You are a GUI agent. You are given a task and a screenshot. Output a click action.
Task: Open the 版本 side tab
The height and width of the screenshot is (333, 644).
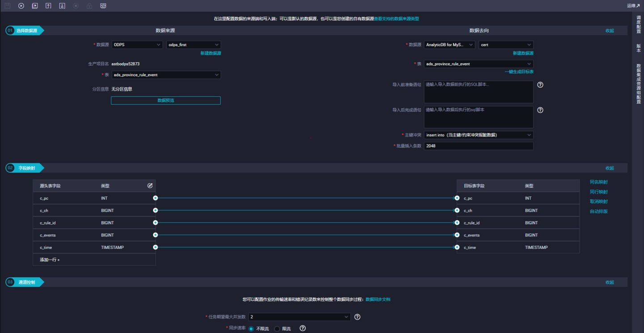click(x=638, y=48)
